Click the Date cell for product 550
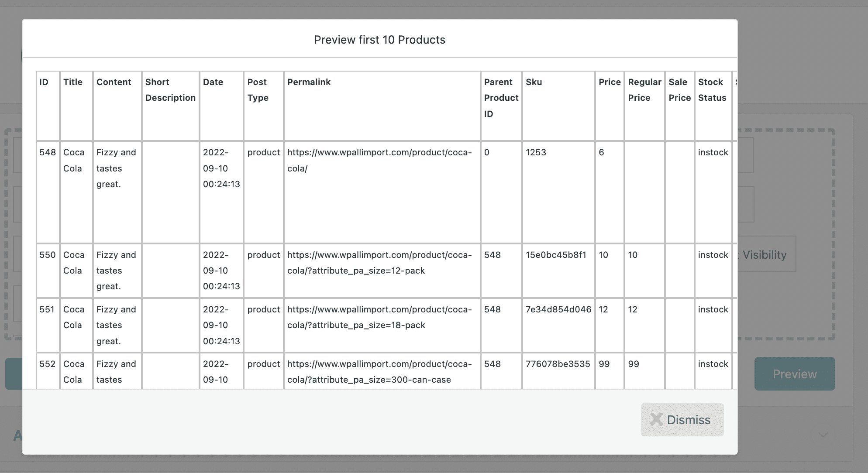 (x=221, y=271)
